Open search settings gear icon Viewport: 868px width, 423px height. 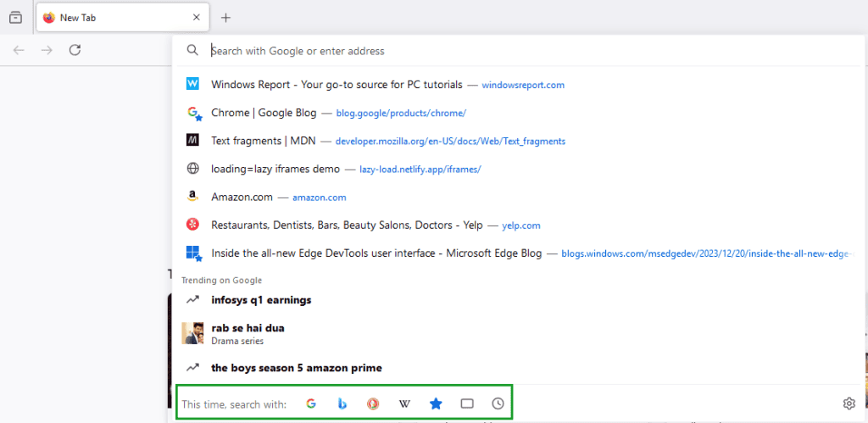pos(849,404)
